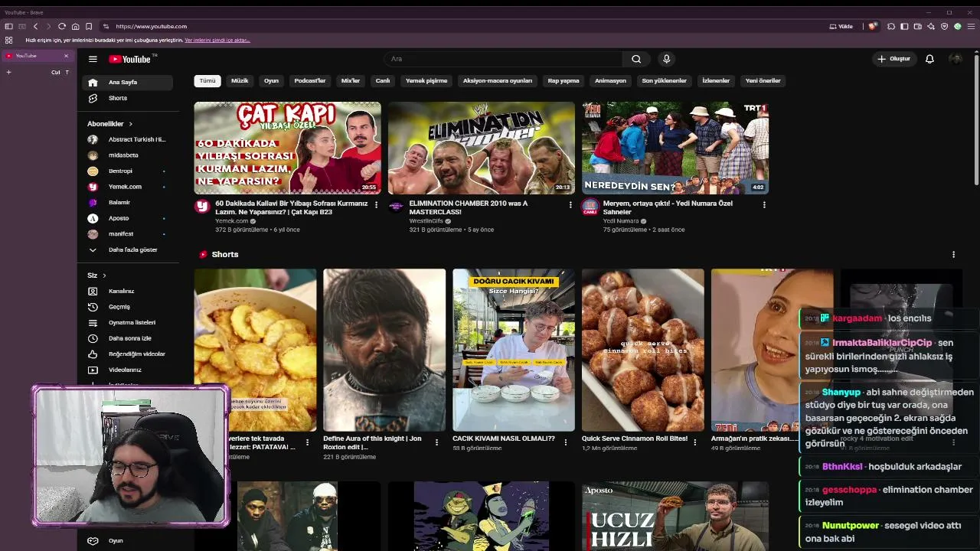This screenshot has height=551, width=980.
Task: Open the Quick Serve Cinnamon Roll Bites short
Action: point(642,350)
